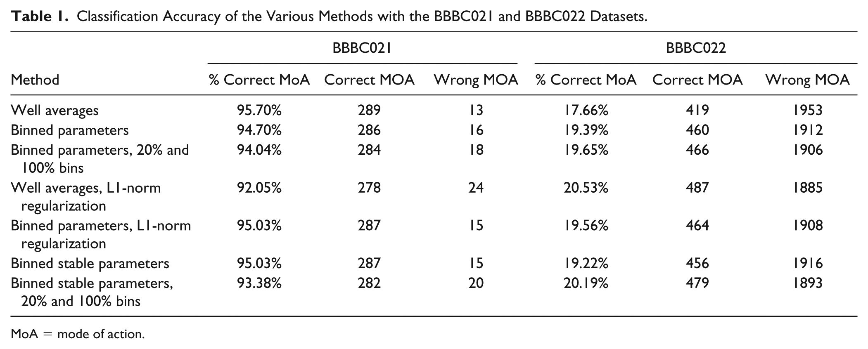The width and height of the screenshot is (868, 349).
Task: Select the Correct MOA value 289
Action: (x=369, y=110)
